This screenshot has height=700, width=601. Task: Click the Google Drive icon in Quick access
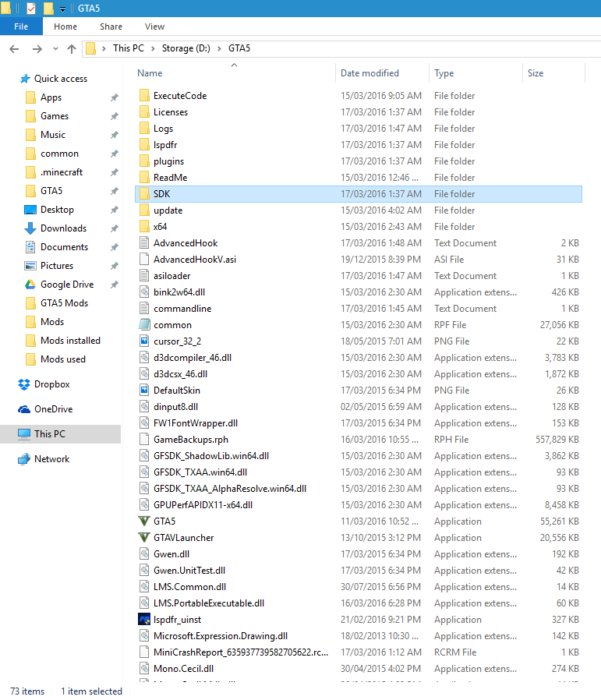(x=30, y=285)
